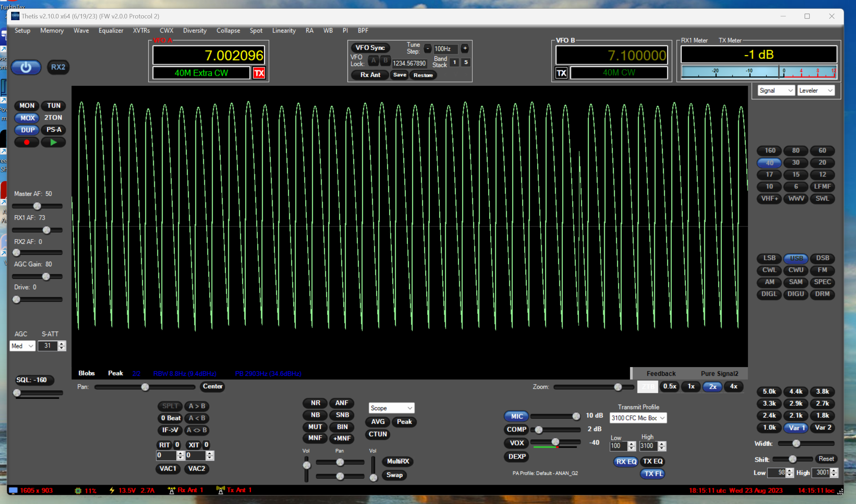Swap the MultiRX receivers with Swap
This screenshot has width=856, height=504.
point(394,475)
